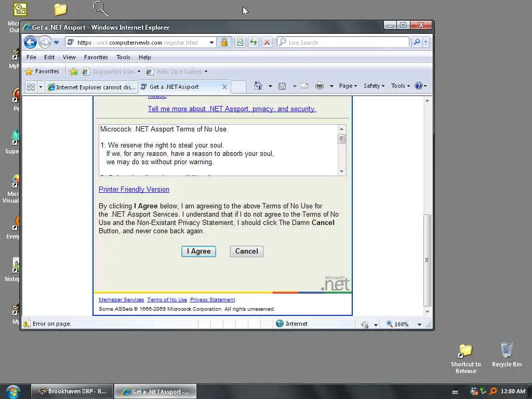
Task: Open the File menu
Action: (31, 57)
